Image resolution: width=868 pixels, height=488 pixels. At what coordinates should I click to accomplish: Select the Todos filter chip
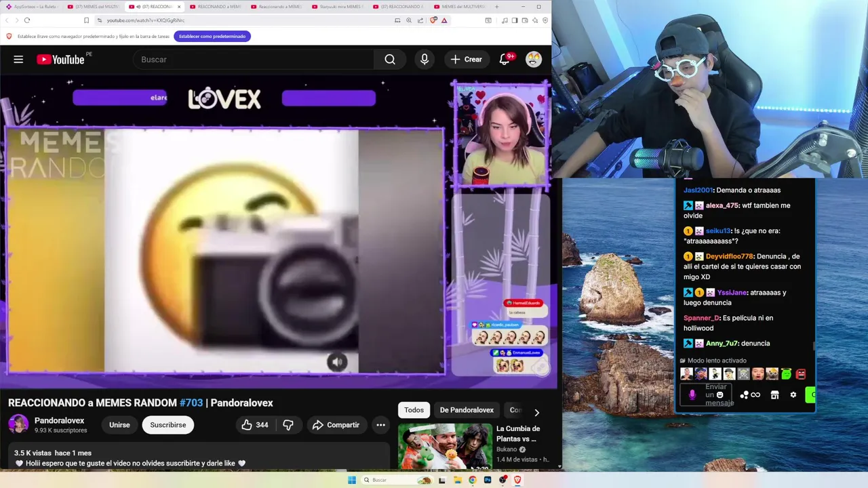click(414, 410)
